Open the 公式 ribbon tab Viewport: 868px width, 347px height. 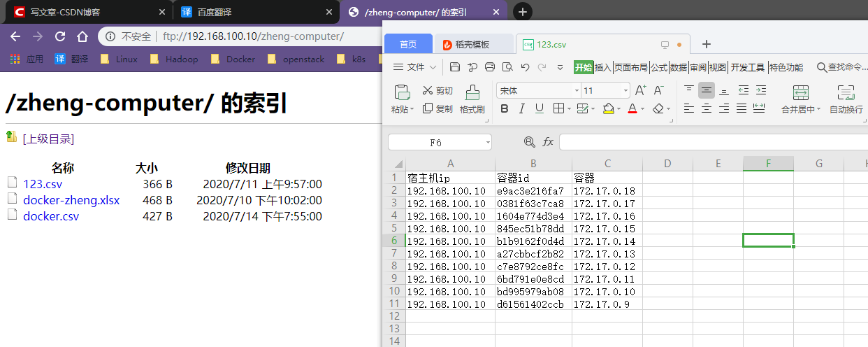pos(659,67)
